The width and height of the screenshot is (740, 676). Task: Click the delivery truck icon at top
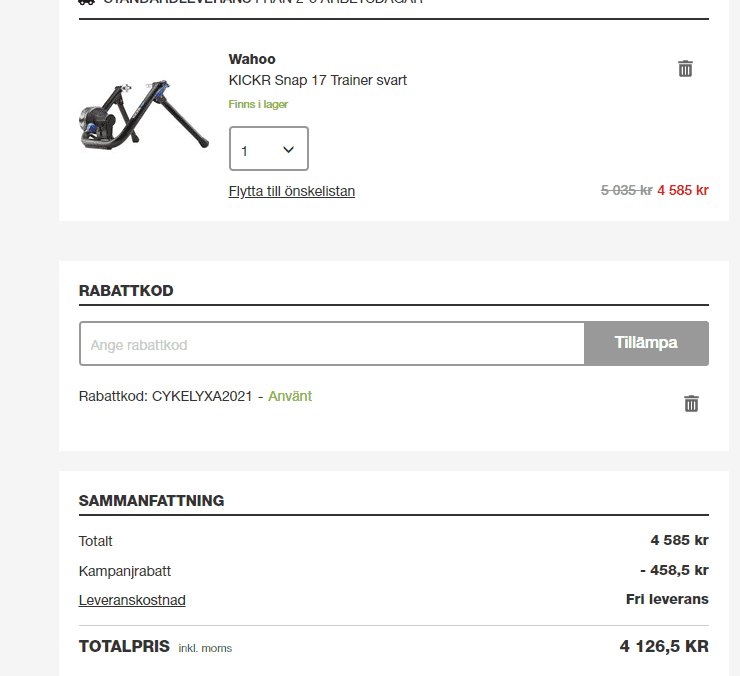[x=87, y=2]
